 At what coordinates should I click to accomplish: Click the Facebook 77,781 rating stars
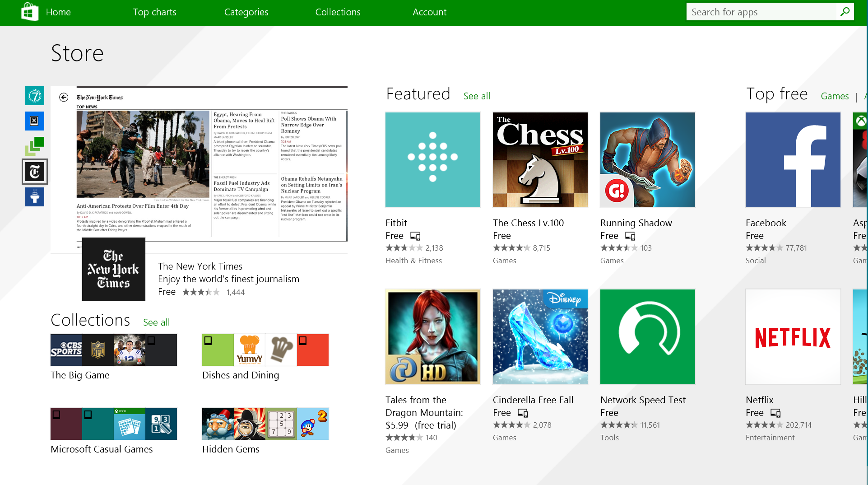click(x=764, y=248)
